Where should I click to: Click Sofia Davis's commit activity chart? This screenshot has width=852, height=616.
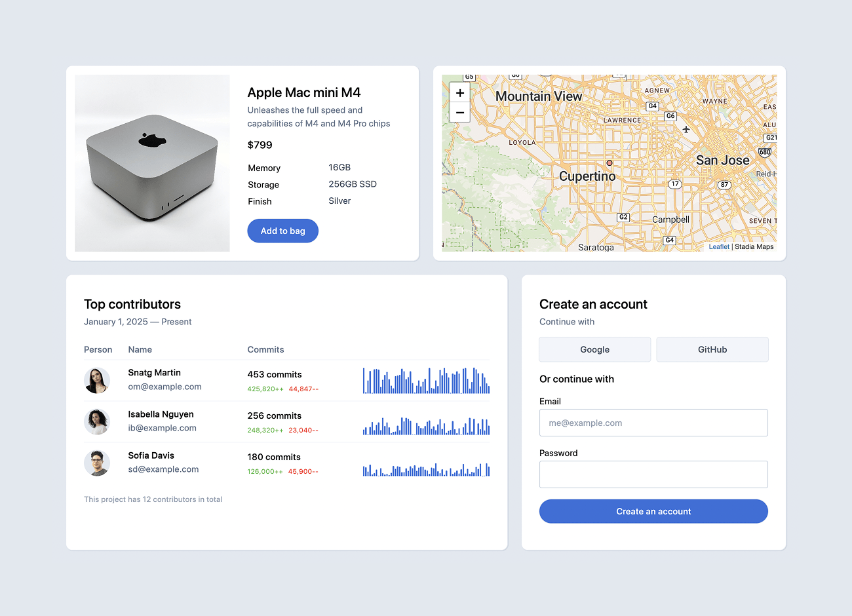(x=426, y=469)
